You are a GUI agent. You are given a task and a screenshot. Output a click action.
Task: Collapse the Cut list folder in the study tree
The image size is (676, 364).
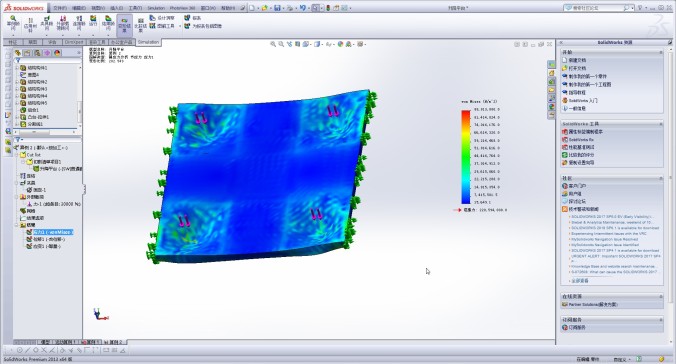pyautogui.click(x=17, y=154)
